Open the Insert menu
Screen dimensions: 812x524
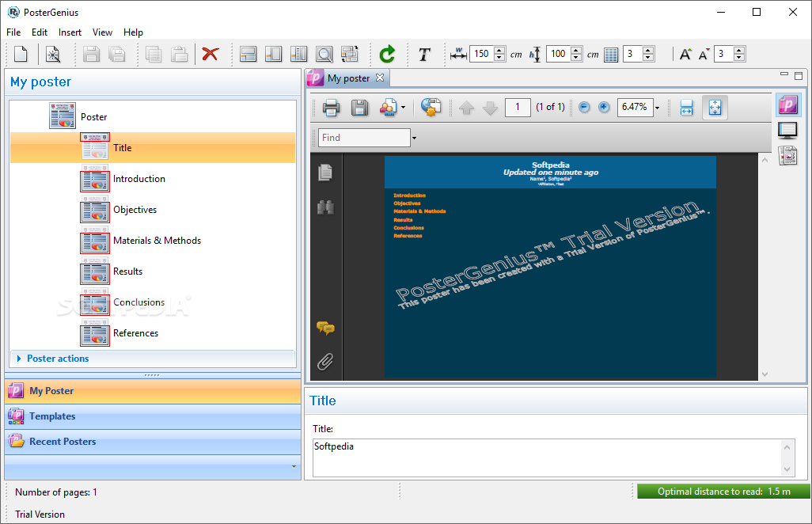(70, 32)
